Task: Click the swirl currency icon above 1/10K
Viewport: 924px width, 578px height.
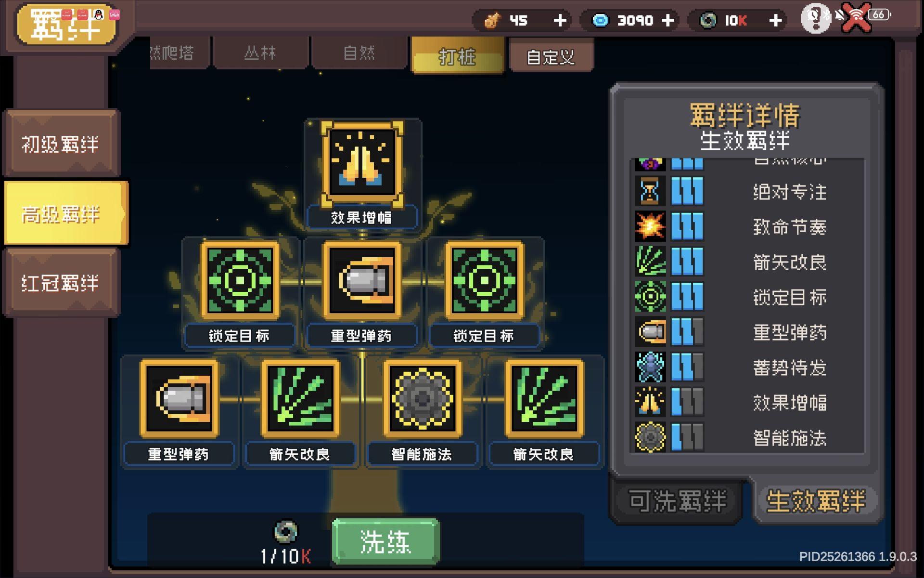Action: point(286,532)
